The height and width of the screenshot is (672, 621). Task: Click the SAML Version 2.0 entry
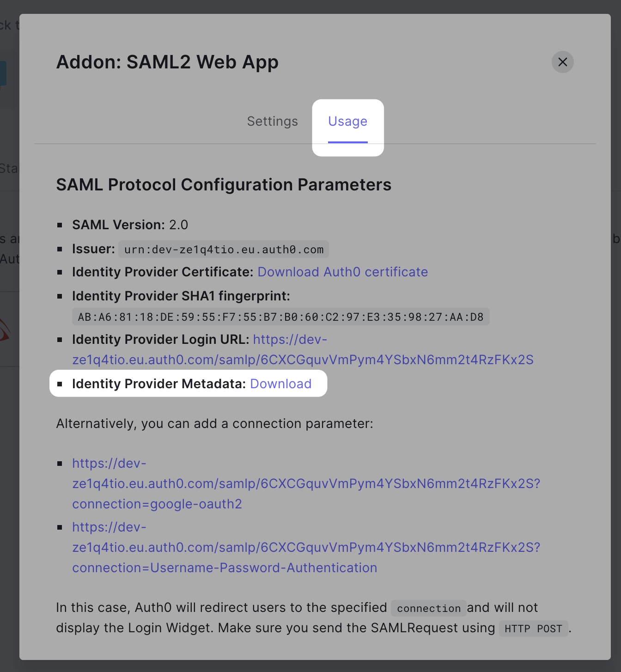(x=130, y=225)
